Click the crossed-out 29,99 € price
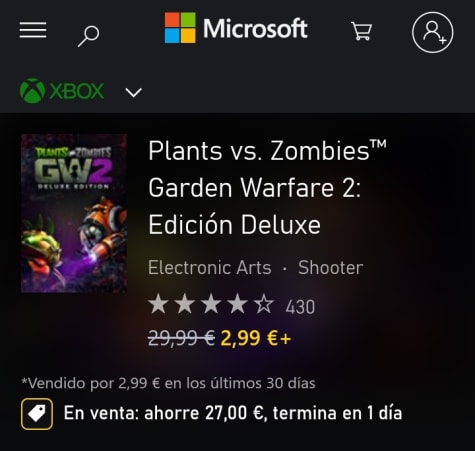The width and height of the screenshot is (475, 451). click(182, 338)
